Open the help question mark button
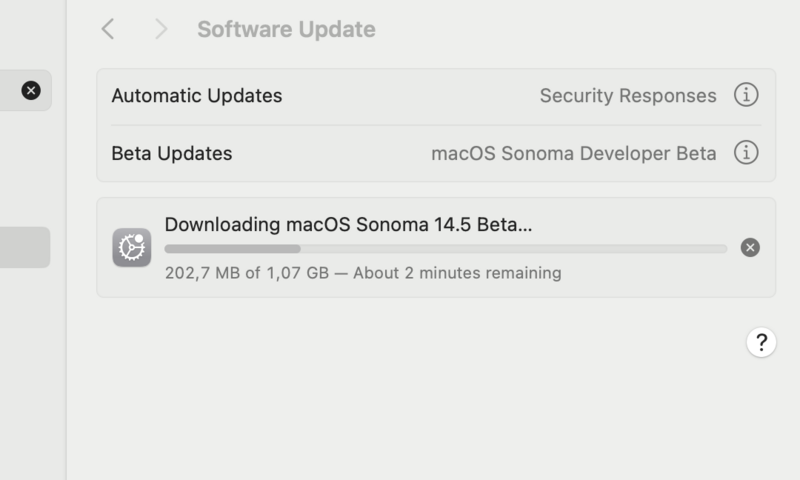Screen dimensions: 800x480 pyautogui.click(x=761, y=343)
